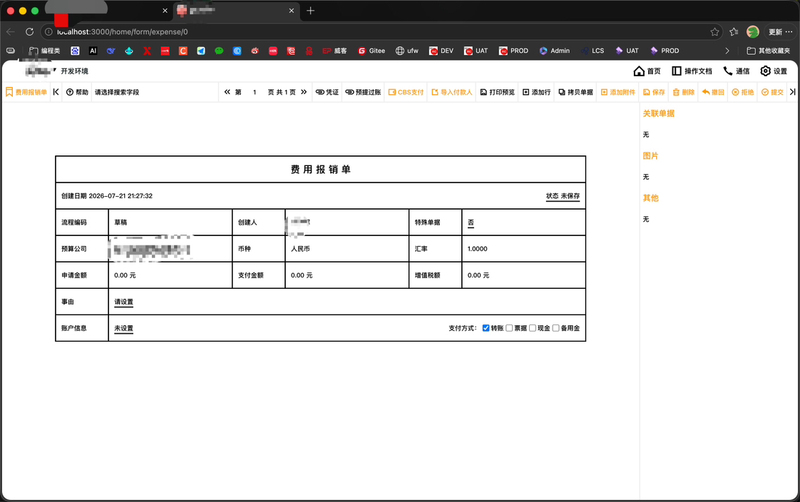Change 特殊单据 value 否
Image resolution: width=800 pixels, height=502 pixels.
[470, 222]
